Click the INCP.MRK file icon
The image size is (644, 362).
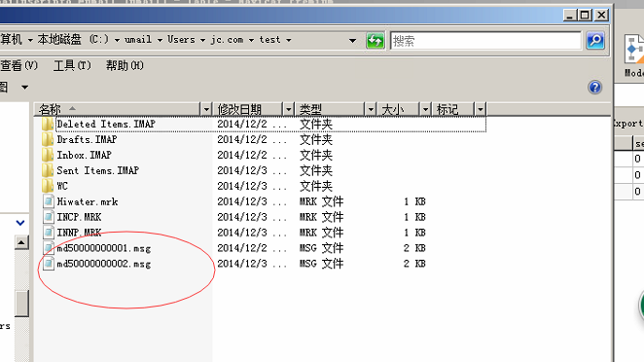[49, 217]
